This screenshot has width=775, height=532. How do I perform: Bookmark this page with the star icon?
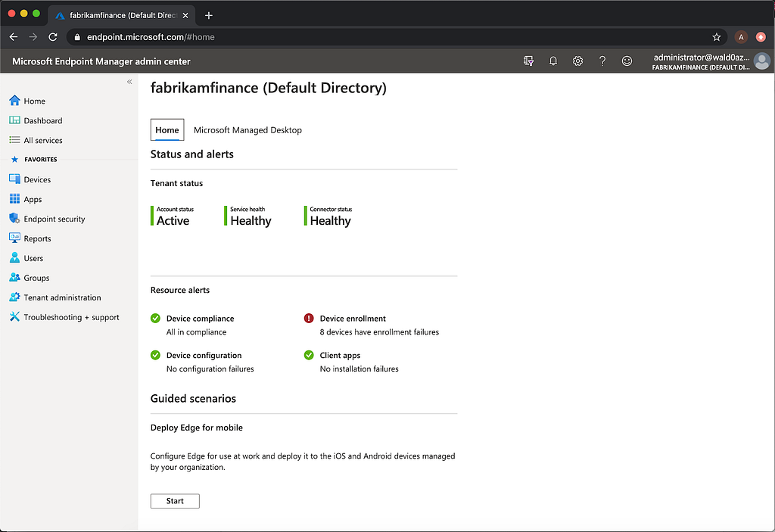pos(716,37)
